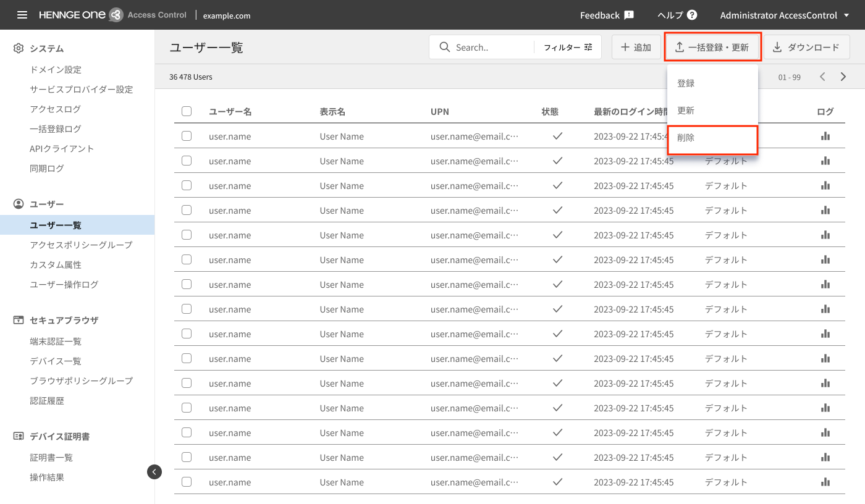Open 証明書一覧 page
The width and height of the screenshot is (865, 504).
[51, 458]
